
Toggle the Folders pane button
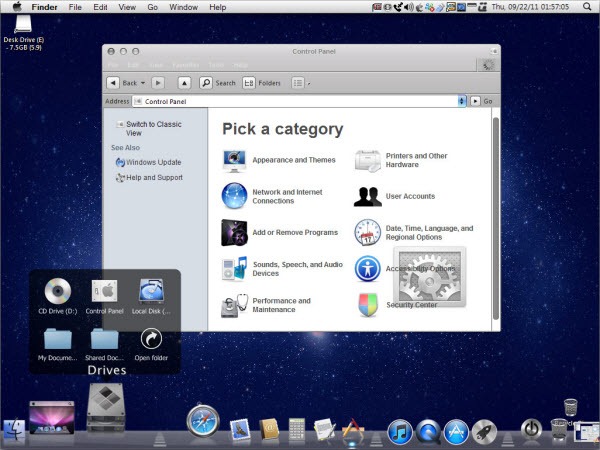pyautogui.click(x=261, y=83)
